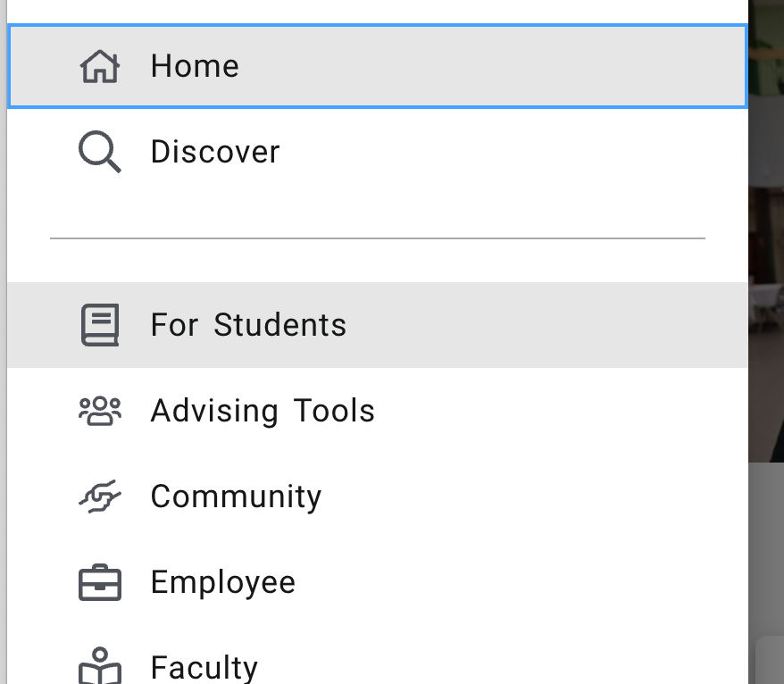The width and height of the screenshot is (784, 684).
Task: Click the people group Advising Tools icon
Action: (100, 411)
